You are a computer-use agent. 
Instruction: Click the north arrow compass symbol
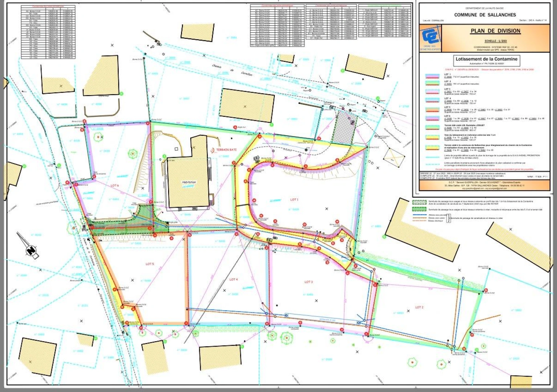[x=31, y=250]
